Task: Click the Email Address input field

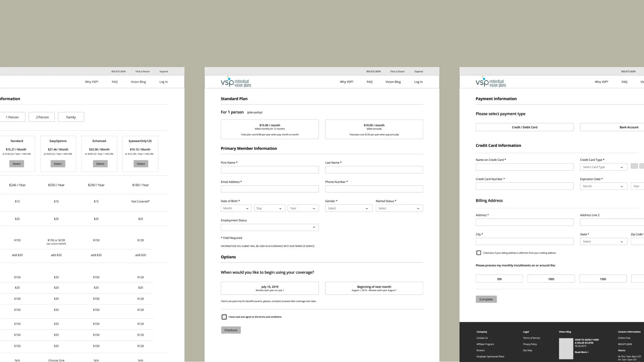Action: point(270,189)
